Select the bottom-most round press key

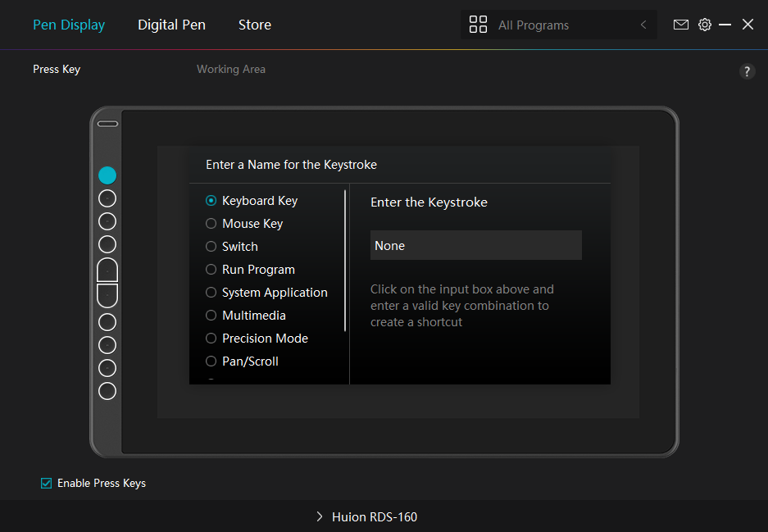[x=107, y=391]
